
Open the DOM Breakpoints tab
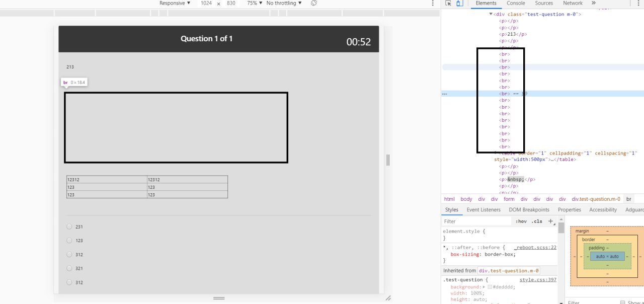click(x=529, y=210)
